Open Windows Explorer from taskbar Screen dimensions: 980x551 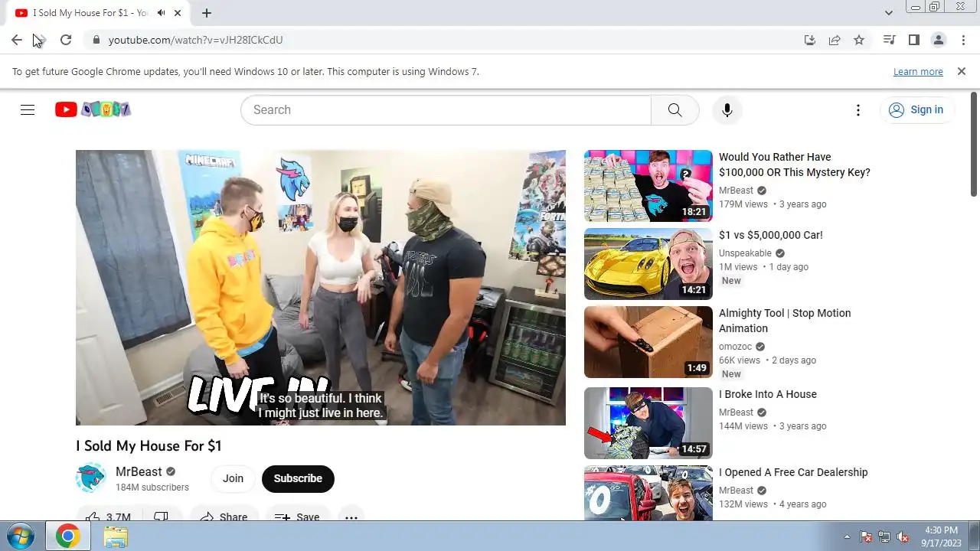coord(116,536)
